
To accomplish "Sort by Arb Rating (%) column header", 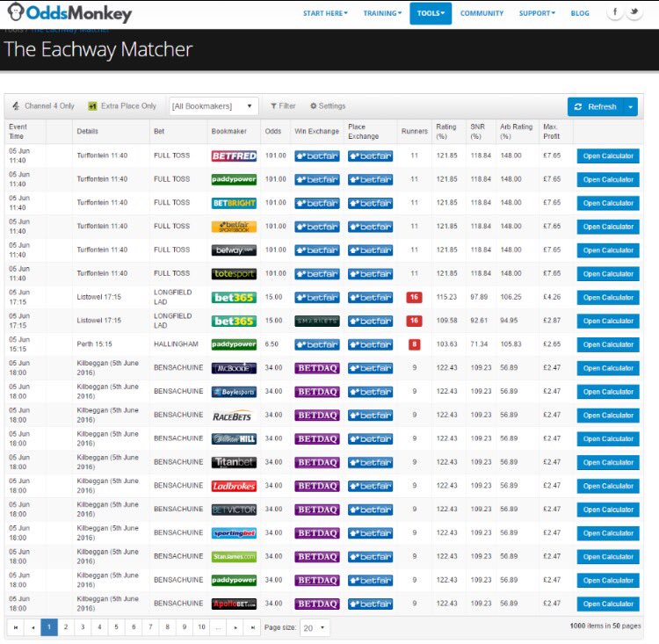I will 516,132.
